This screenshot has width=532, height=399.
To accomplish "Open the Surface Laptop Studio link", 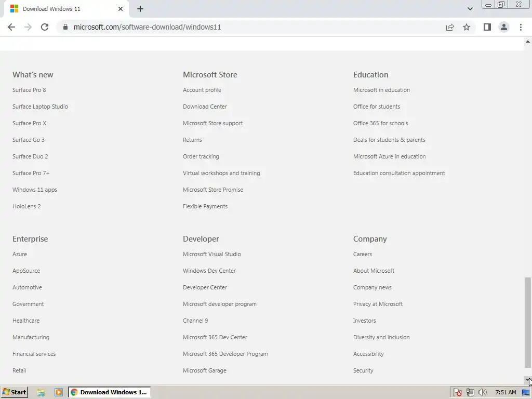I will (41, 107).
